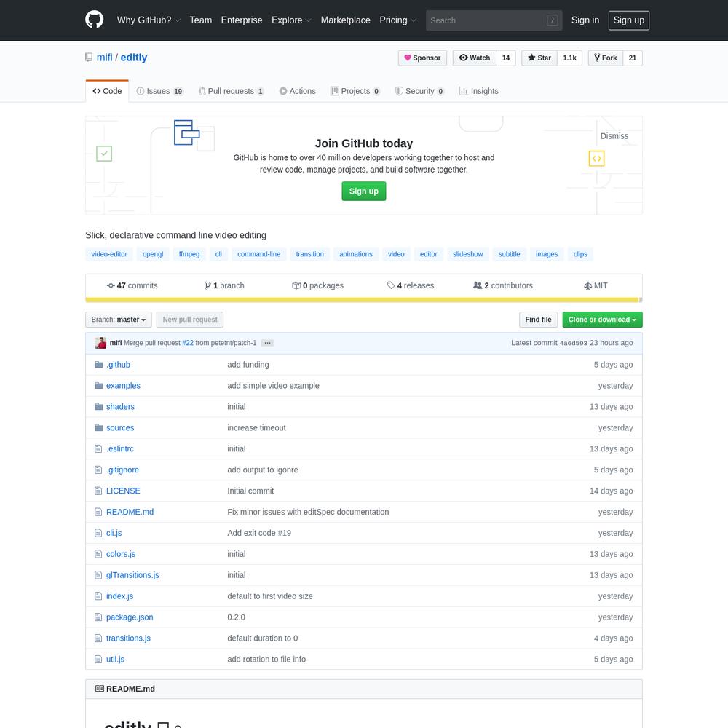The image size is (728, 728).
Task: Click the file icon beside .gitignore
Action: [98, 470]
